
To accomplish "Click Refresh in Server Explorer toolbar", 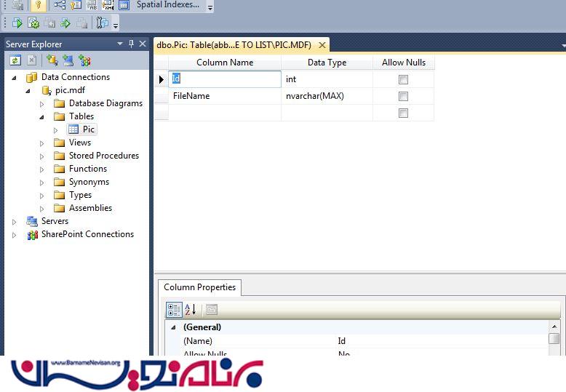I will (x=15, y=60).
